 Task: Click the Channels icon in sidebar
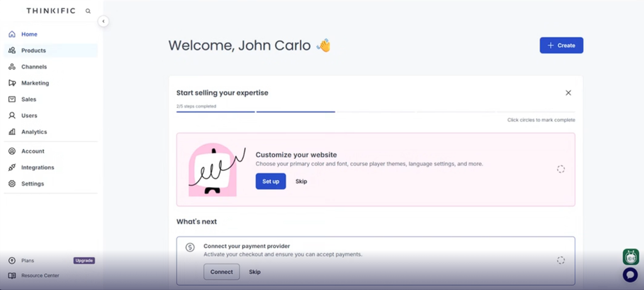tap(12, 67)
